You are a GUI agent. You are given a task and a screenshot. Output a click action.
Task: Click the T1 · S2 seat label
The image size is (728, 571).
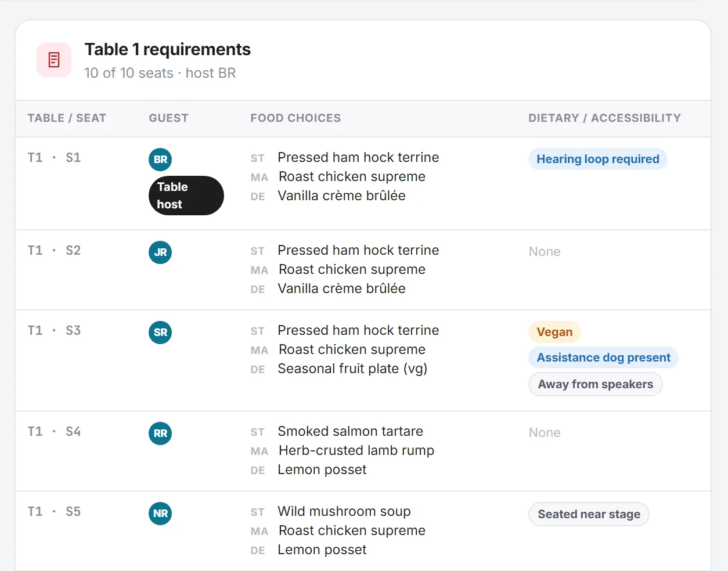[x=54, y=251]
